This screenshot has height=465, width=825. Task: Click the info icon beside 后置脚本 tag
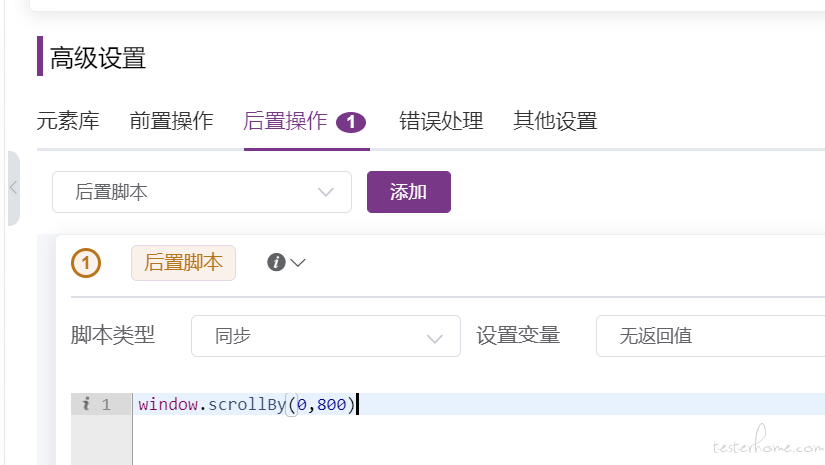pyautogui.click(x=276, y=262)
